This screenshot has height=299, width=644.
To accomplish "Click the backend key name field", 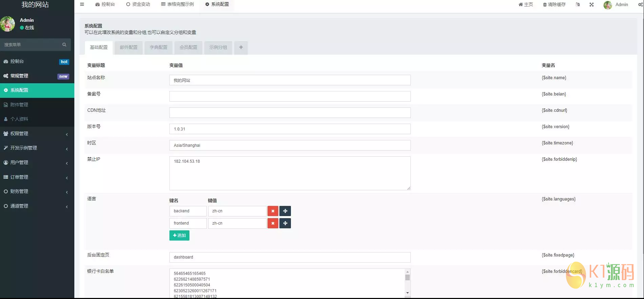I will coord(188,211).
